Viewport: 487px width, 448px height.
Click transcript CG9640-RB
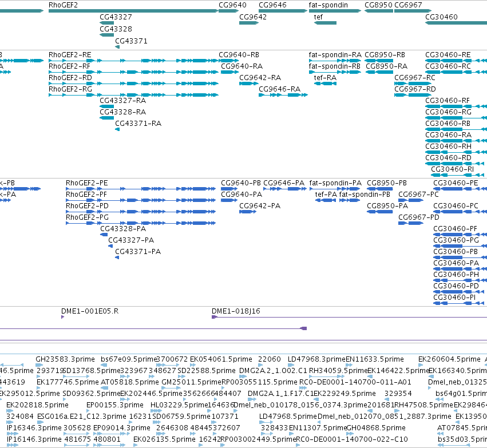pyautogui.click(x=239, y=55)
